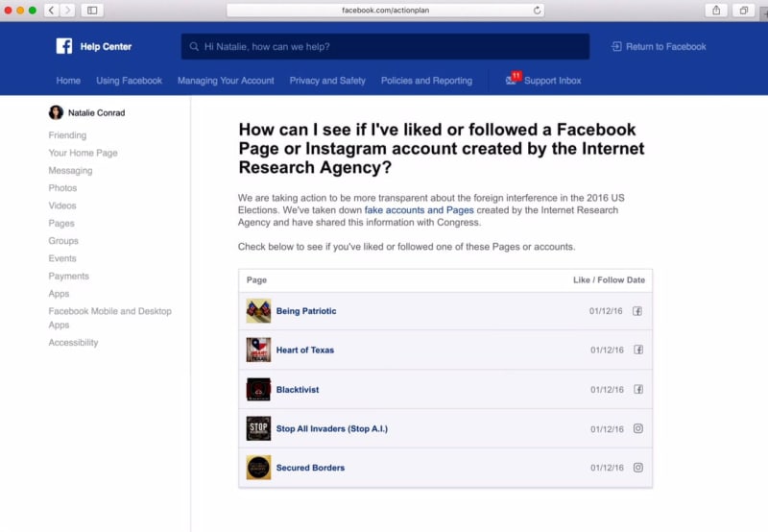Click the Instagram icon in Stop All Invaders row
The image size is (768, 532).
click(x=638, y=428)
